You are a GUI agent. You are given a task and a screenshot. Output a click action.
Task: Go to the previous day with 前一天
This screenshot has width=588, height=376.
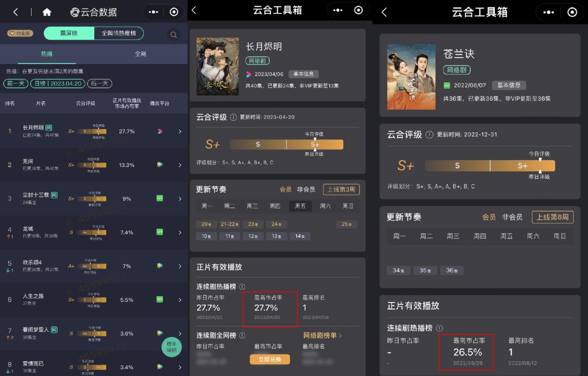16,84
